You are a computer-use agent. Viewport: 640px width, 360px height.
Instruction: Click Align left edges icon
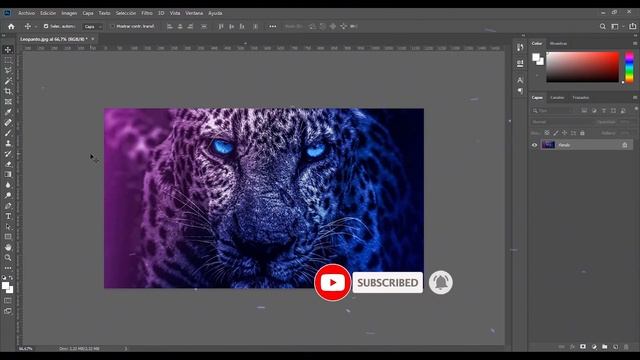(x=170, y=27)
